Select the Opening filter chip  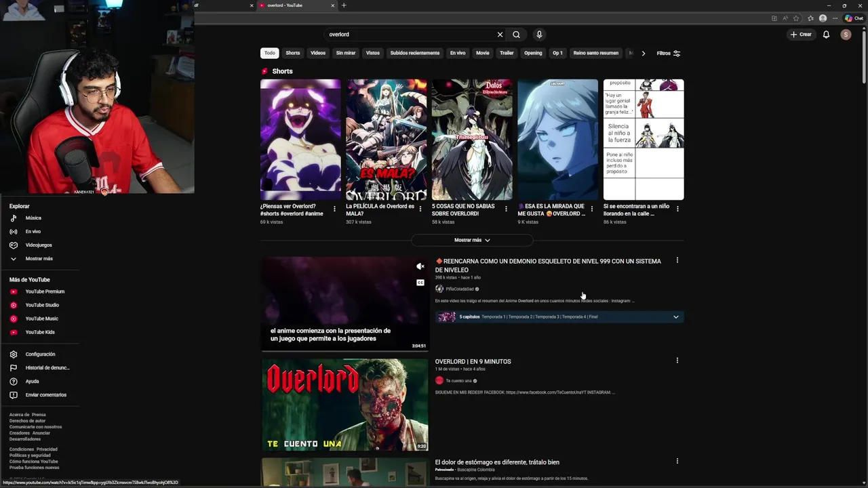tap(533, 53)
